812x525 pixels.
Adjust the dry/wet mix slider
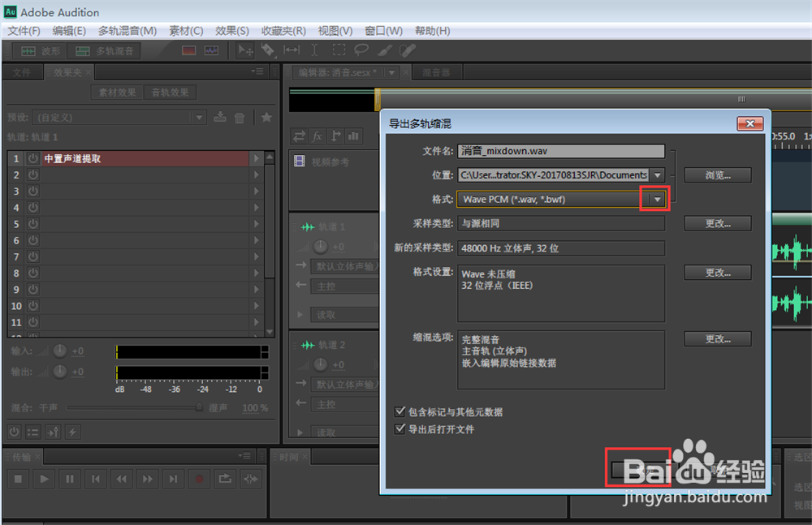[x=199, y=407]
